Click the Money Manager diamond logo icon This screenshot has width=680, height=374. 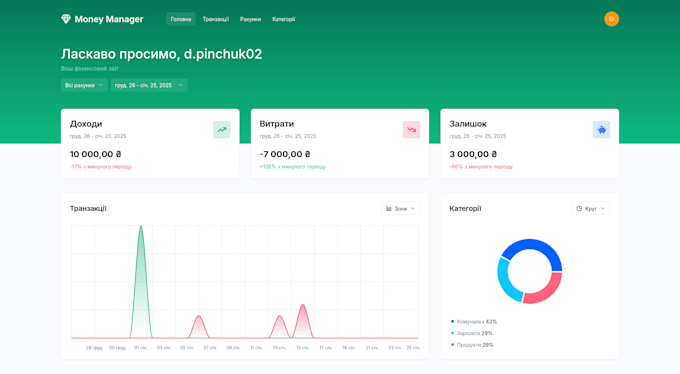[65, 19]
